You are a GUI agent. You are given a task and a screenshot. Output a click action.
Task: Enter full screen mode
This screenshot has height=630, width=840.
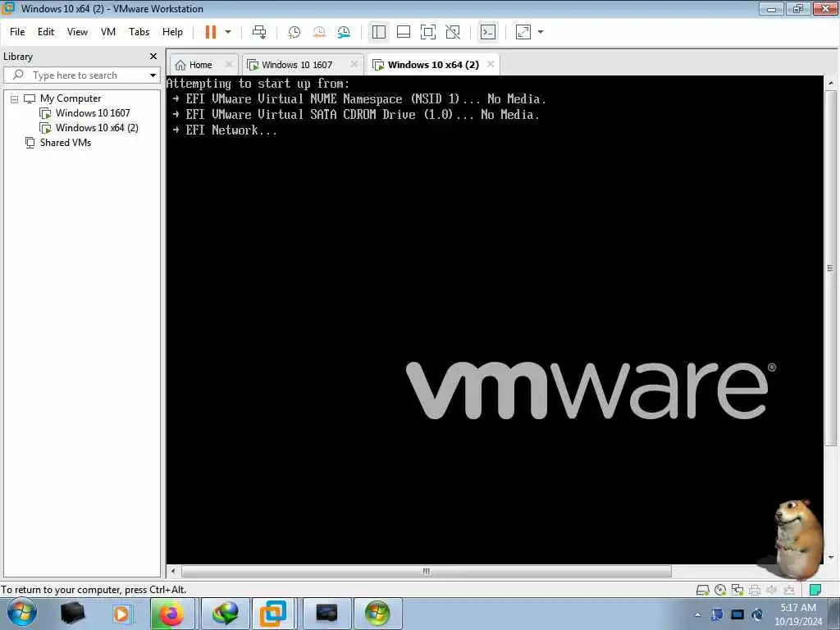click(x=428, y=32)
